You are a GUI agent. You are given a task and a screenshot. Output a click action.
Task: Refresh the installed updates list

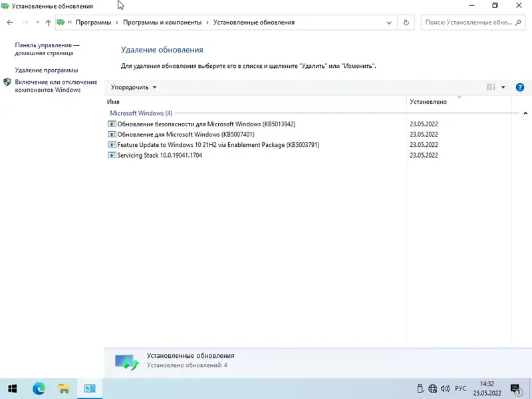[406, 23]
